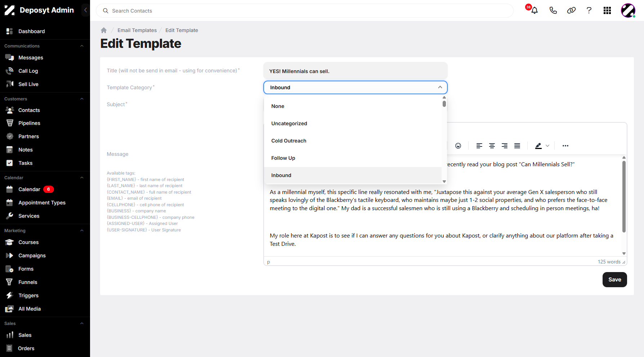
Task: Open the notifications bell
Action: 535,10
